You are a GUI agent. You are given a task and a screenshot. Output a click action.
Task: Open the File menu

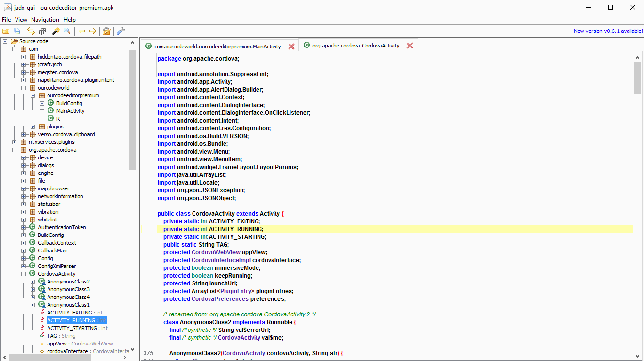click(6, 20)
